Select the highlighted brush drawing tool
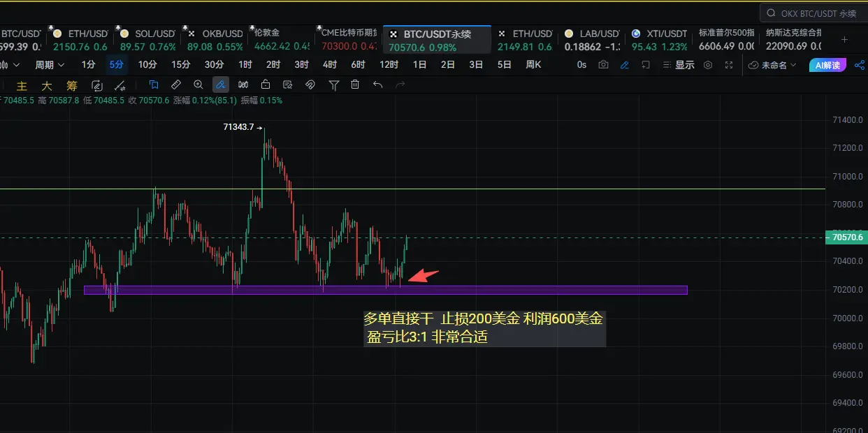Screen dimensions: 868x433 pos(220,85)
